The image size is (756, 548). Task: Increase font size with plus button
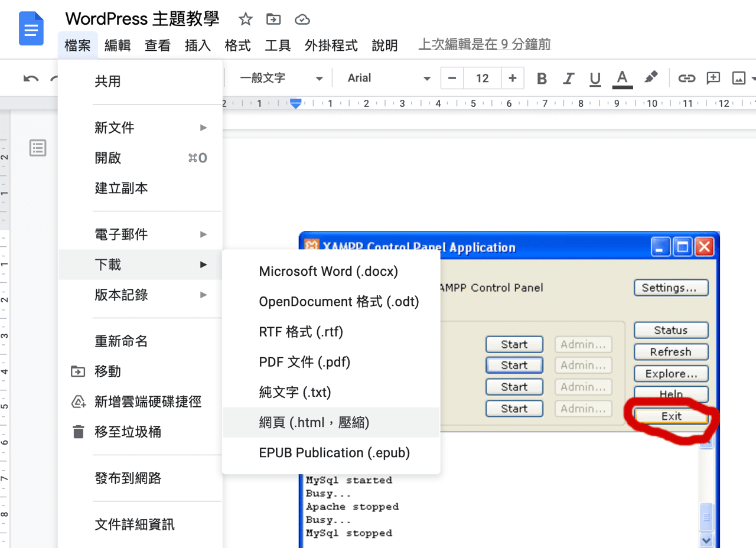[x=513, y=78]
